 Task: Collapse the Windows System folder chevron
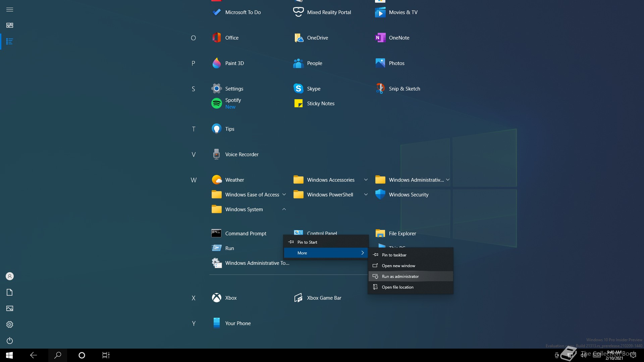click(284, 209)
